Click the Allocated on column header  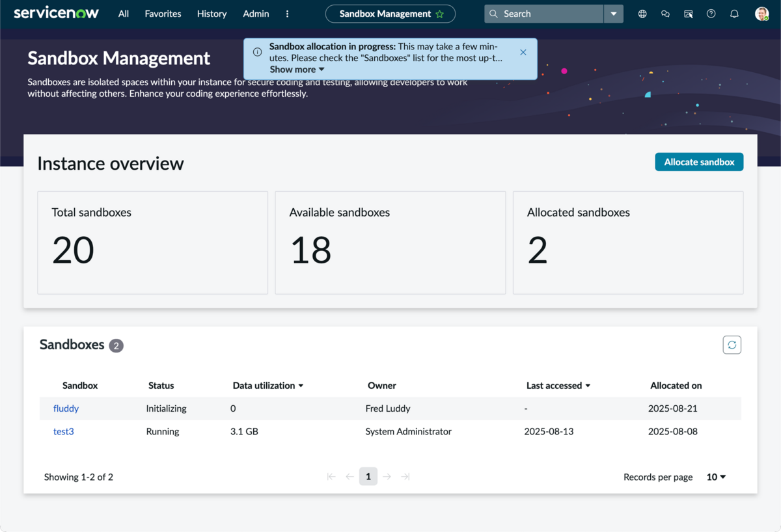click(x=676, y=386)
